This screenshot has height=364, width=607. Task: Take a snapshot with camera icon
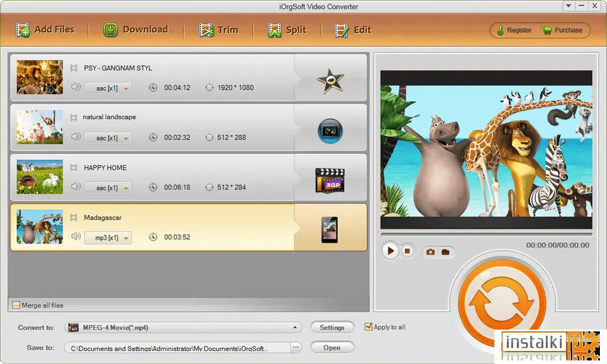click(x=430, y=252)
